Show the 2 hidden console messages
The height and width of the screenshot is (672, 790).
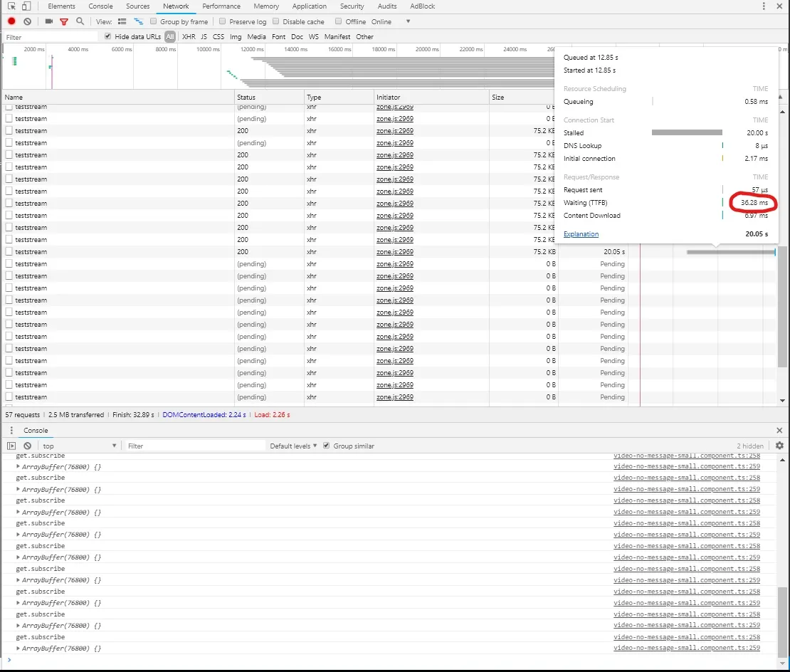(749, 446)
